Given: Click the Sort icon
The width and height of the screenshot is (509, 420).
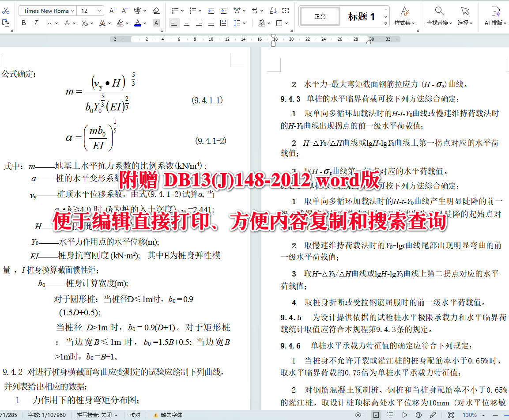Looking at the screenshot, I should 273,11.
